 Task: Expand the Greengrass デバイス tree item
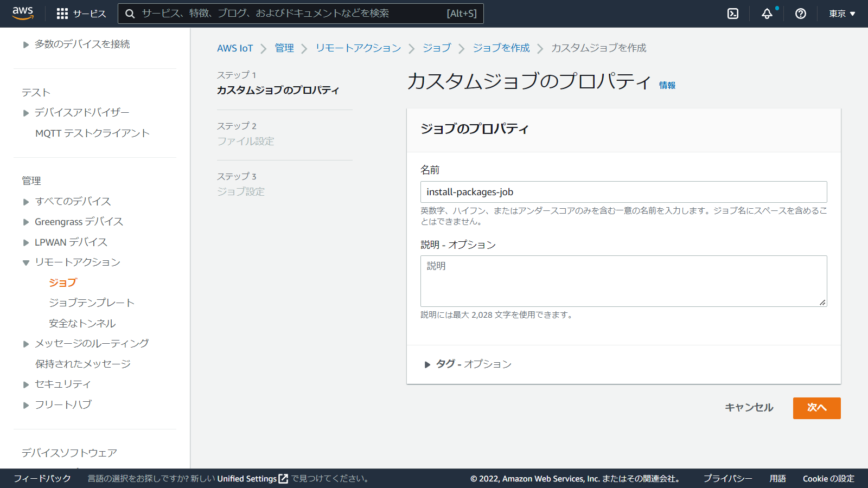click(x=26, y=222)
